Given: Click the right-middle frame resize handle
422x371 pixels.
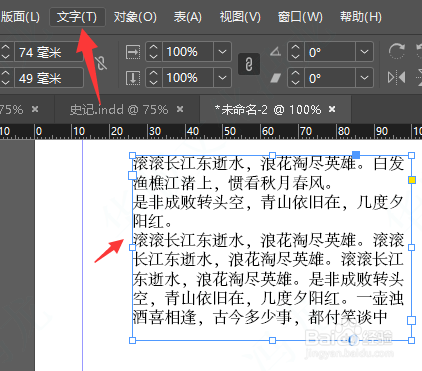Looking at the screenshot, I should tap(412, 247).
